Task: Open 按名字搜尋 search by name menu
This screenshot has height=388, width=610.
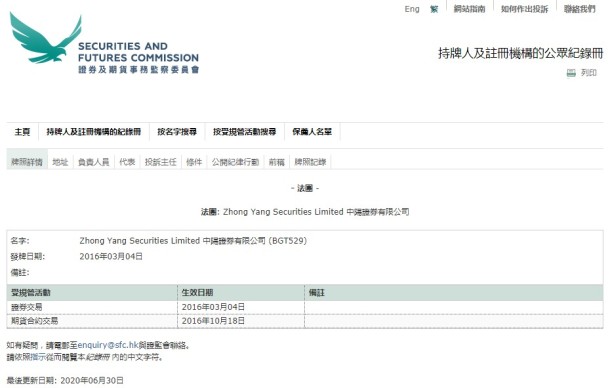Action: tap(177, 132)
